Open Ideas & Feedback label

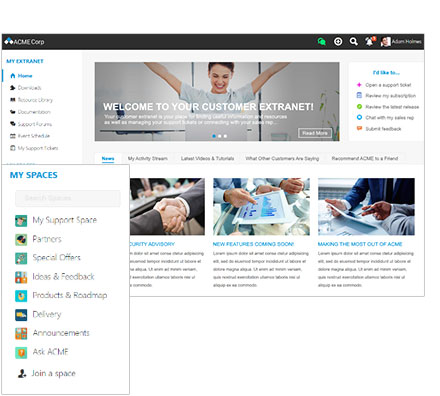tap(63, 277)
